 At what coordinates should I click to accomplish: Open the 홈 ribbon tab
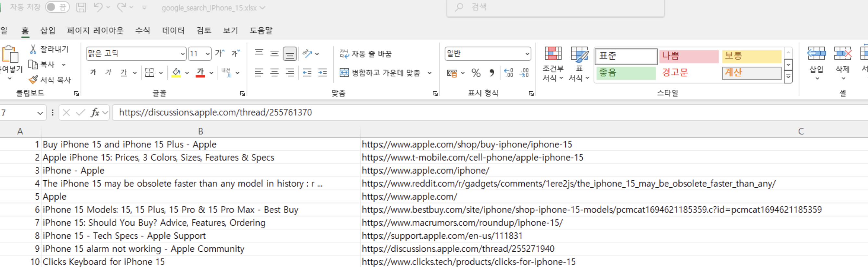point(25,31)
